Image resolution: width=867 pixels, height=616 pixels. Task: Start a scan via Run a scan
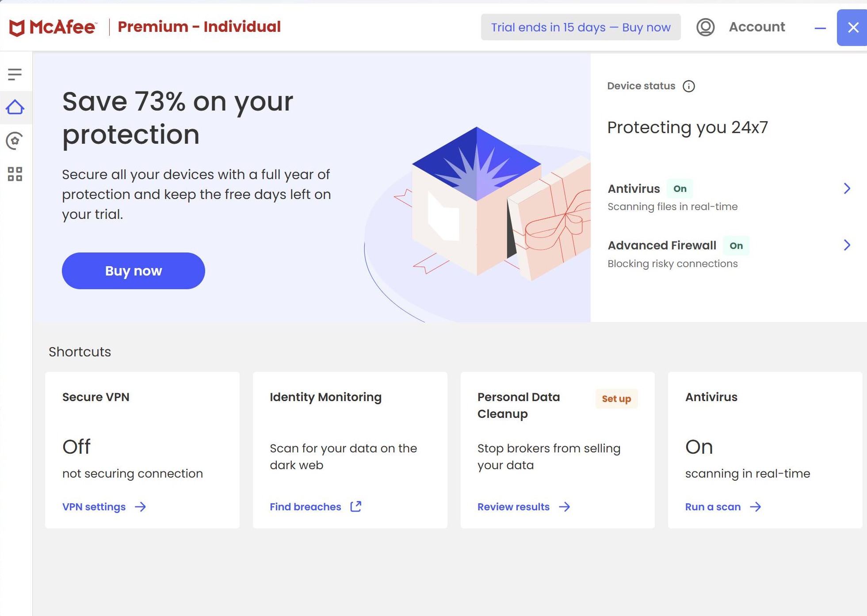[x=713, y=507]
